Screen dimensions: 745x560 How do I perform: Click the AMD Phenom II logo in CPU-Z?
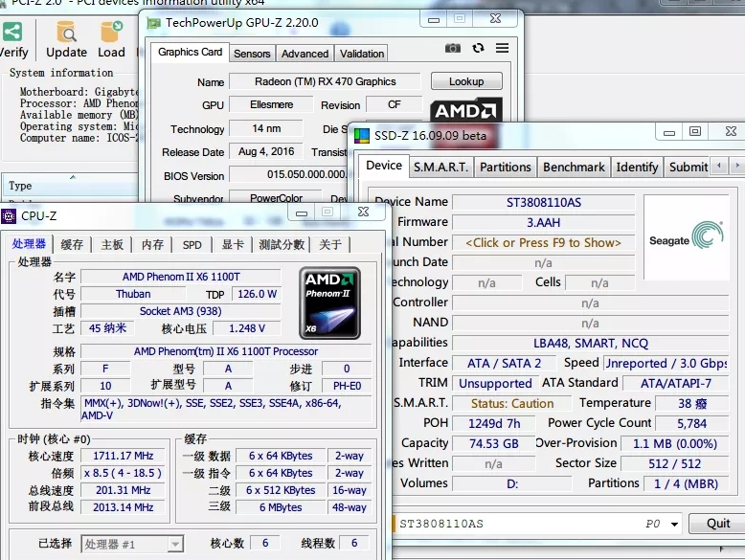click(x=330, y=302)
